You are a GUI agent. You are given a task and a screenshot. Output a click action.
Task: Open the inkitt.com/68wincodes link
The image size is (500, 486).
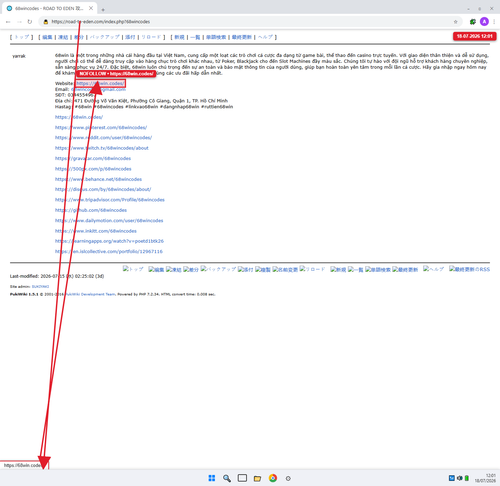coord(96,231)
